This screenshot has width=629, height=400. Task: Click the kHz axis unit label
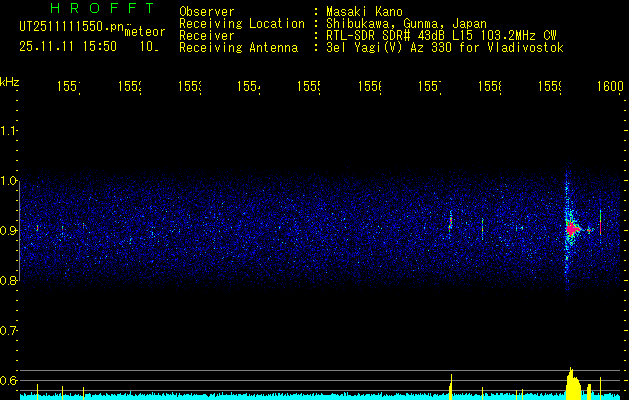[10, 80]
